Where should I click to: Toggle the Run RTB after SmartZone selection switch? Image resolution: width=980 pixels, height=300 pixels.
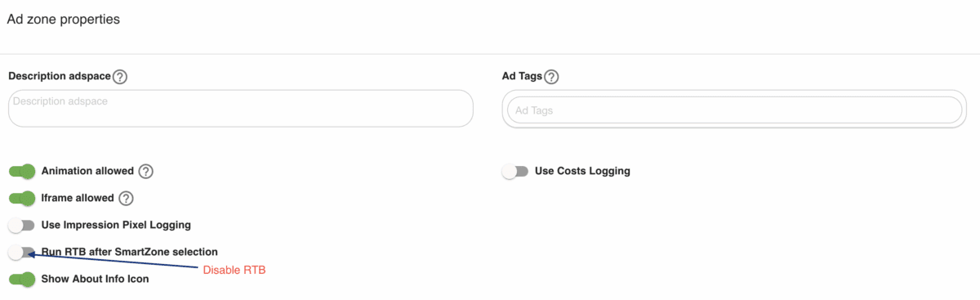coord(22,252)
